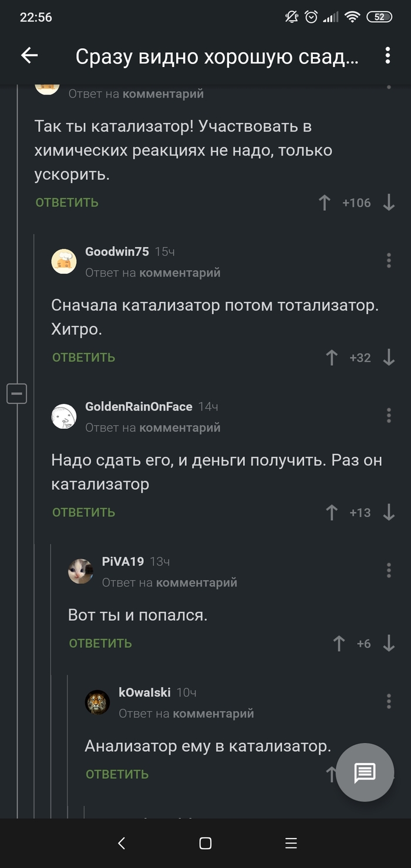Collapse the comment thread with minus box
This screenshot has height=868, width=411.
(16, 393)
